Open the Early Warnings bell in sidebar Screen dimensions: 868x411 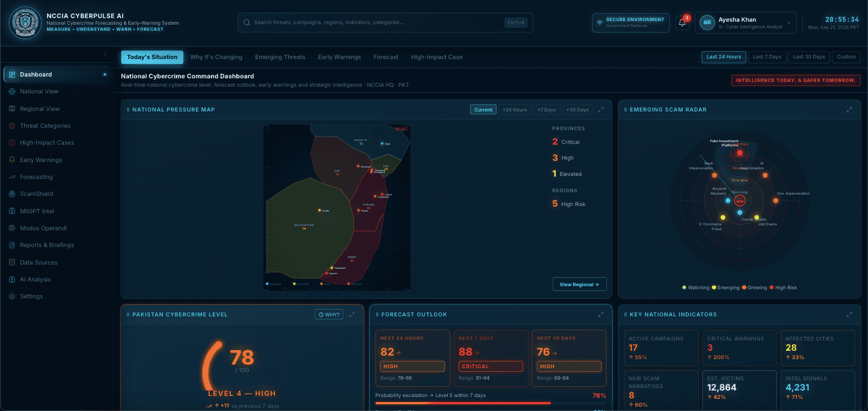(12, 160)
